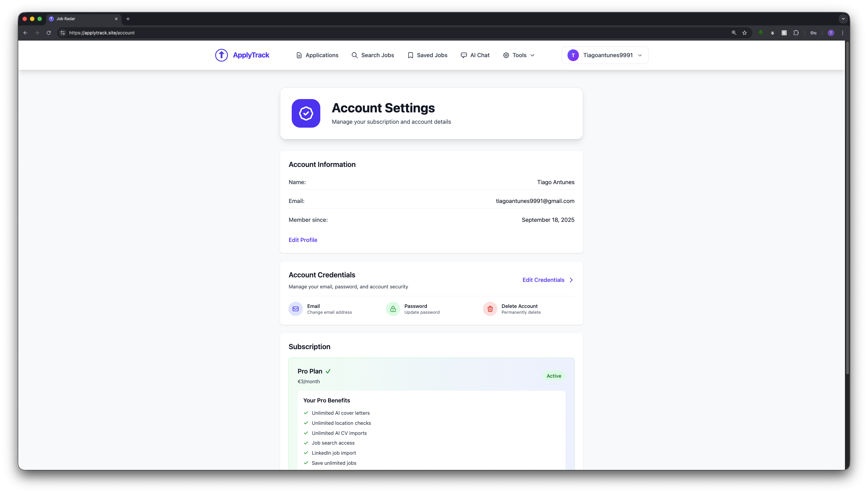
Task: Open AI Chat via its chat bubble icon
Action: [x=464, y=55]
